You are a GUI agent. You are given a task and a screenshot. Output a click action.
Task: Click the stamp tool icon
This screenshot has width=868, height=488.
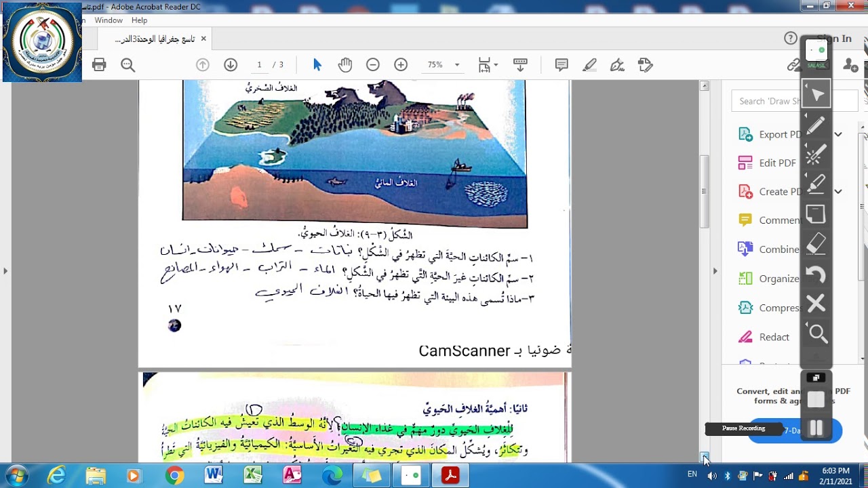click(x=645, y=65)
